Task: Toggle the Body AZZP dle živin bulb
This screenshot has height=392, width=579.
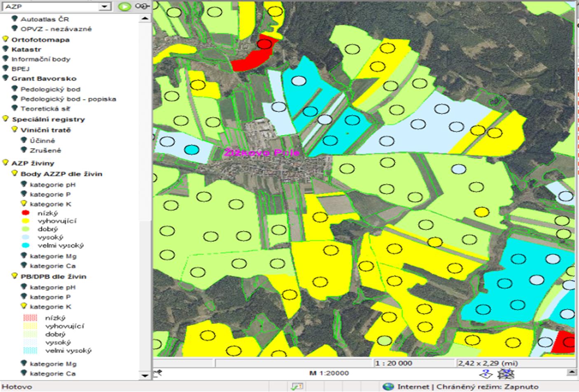Action: pyautogui.click(x=14, y=173)
